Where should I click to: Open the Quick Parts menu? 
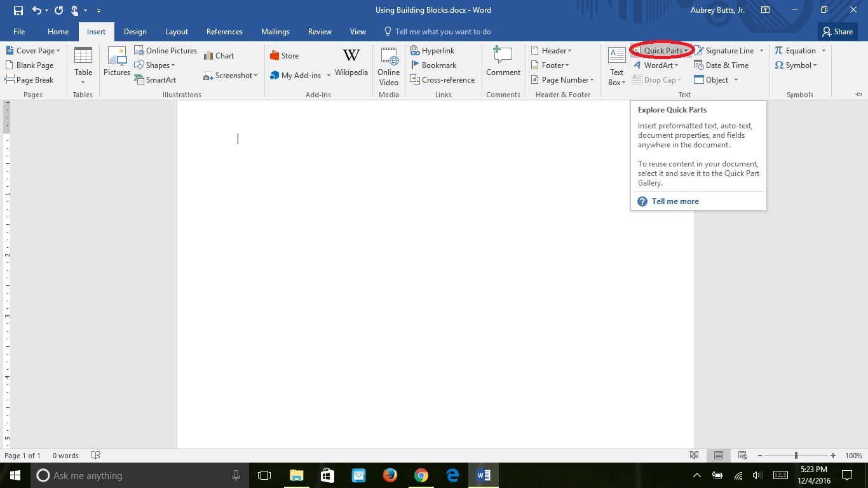tap(661, 51)
